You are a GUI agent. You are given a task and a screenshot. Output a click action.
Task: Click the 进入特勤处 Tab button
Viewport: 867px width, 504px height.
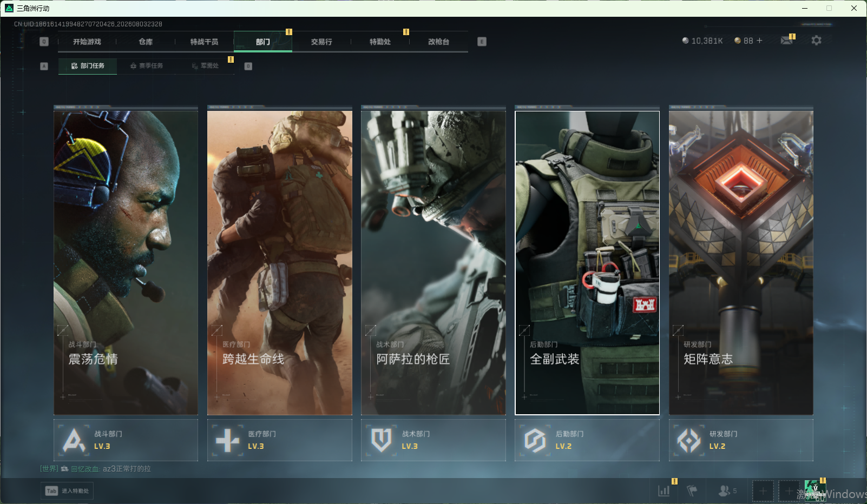click(67, 491)
